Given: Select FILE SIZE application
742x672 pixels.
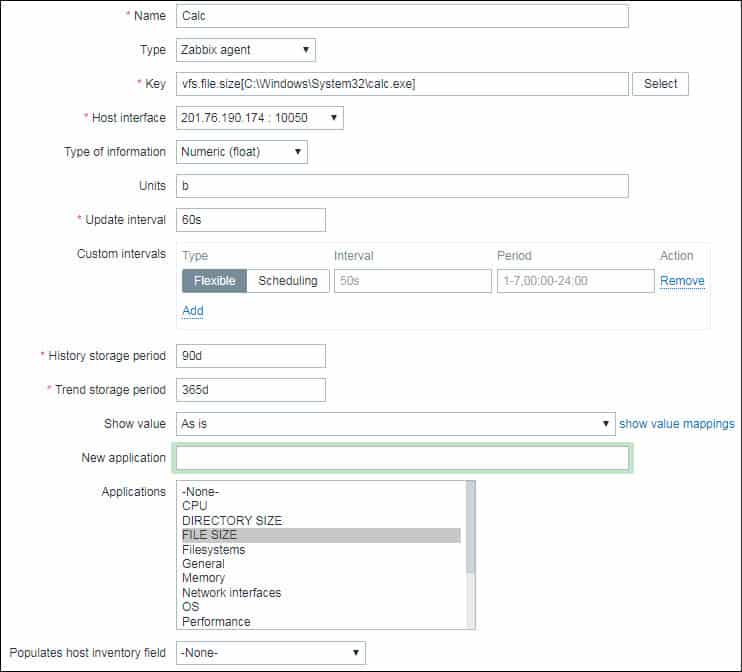Looking at the screenshot, I should pyautogui.click(x=321, y=535).
